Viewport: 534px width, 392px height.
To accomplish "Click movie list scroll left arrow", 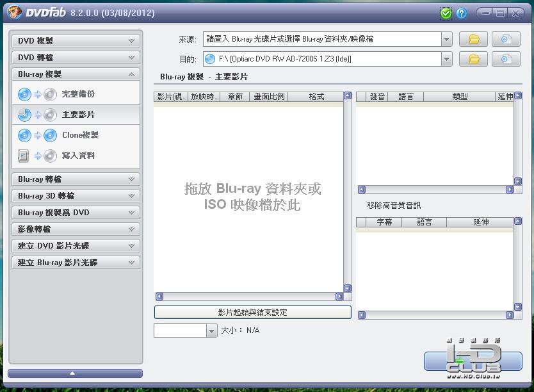I will pyautogui.click(x=159, y=297).
